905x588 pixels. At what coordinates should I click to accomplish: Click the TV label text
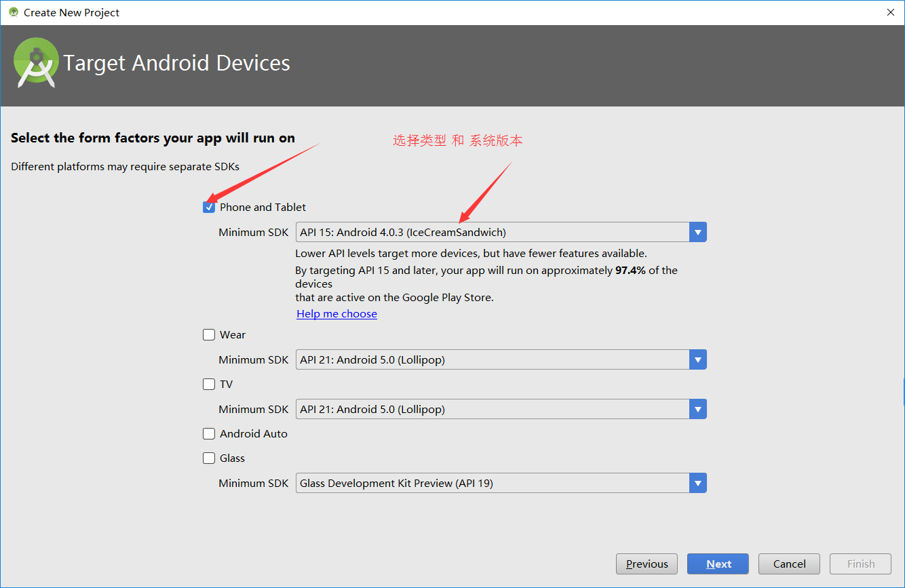point(226,385)
